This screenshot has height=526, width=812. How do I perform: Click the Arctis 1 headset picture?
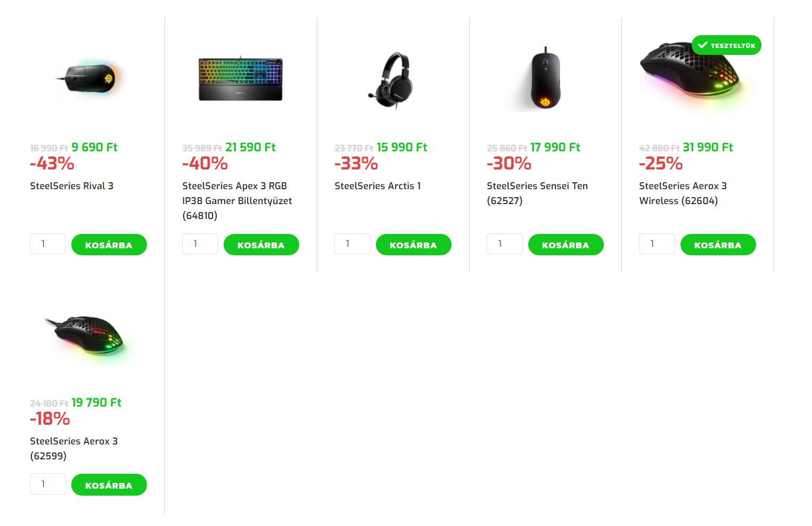(x=393, y=80)
